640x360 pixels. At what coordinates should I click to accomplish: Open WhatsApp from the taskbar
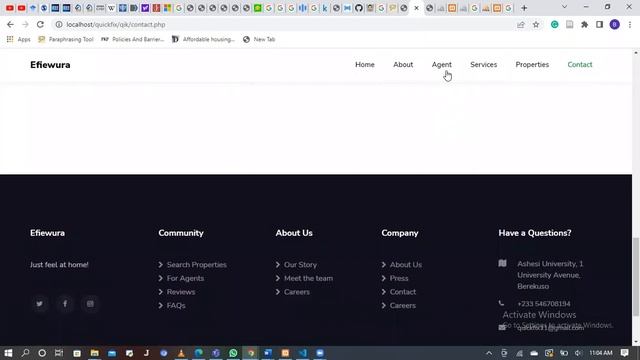[x=233, y=353]
